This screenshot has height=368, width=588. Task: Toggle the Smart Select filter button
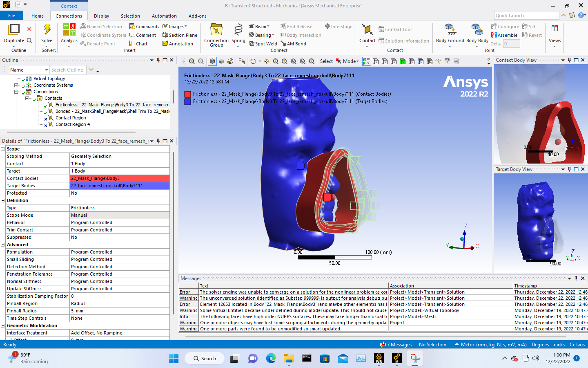pyautogui.click(x=367, y=61)
